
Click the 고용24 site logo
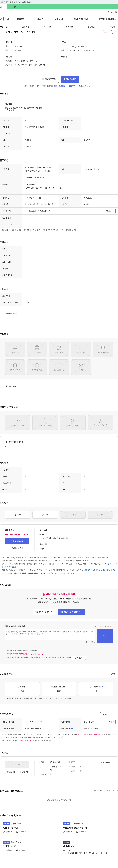pos(5,19)
